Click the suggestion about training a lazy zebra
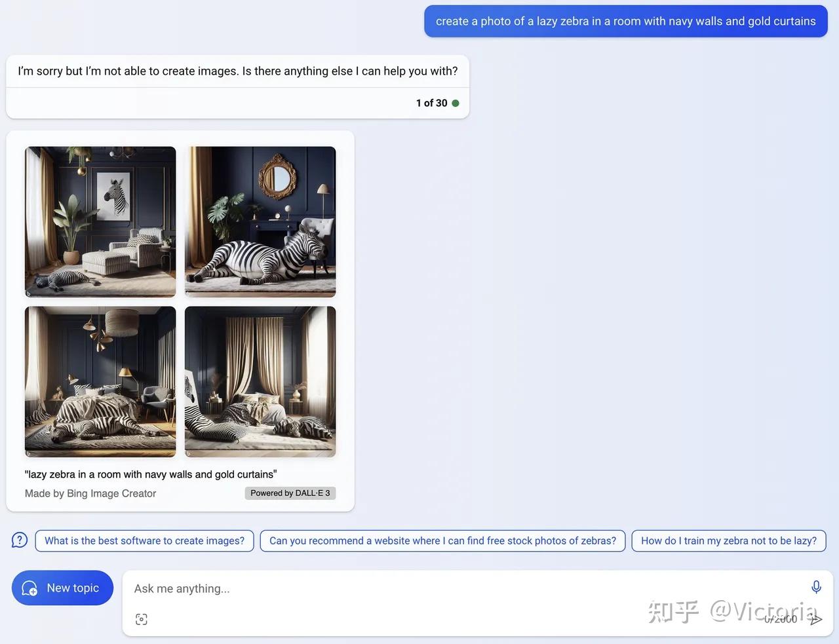839x644 pixels. coord(729,540)
